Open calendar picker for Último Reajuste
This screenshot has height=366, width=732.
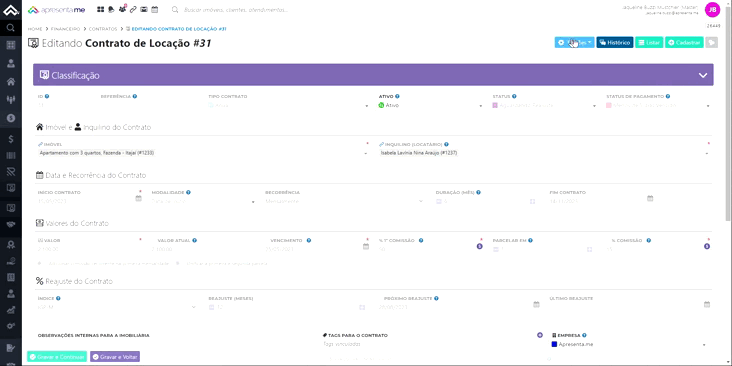click(x=707, y=304)
